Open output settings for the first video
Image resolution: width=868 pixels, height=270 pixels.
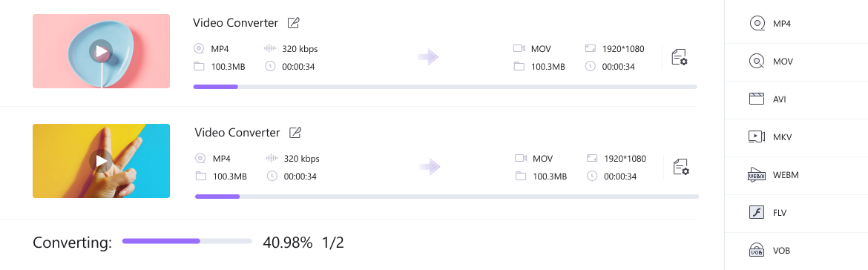click(680, 58)
